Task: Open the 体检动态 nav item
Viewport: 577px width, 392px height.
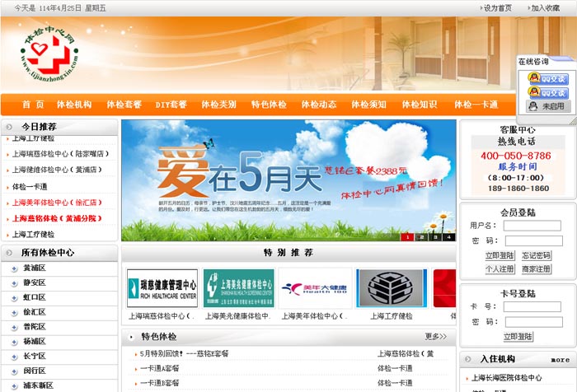Action: click(x=319, y=105)
